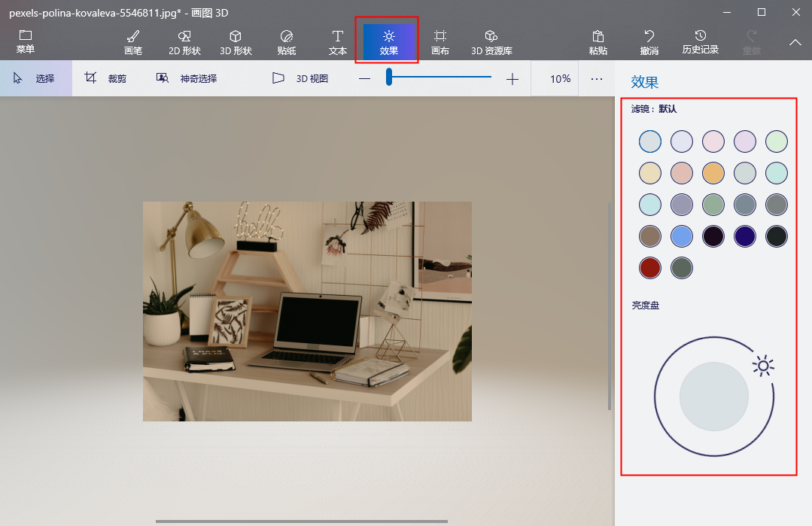
Task: Select the gray-purple filter swatch
Action: (682, 205)
